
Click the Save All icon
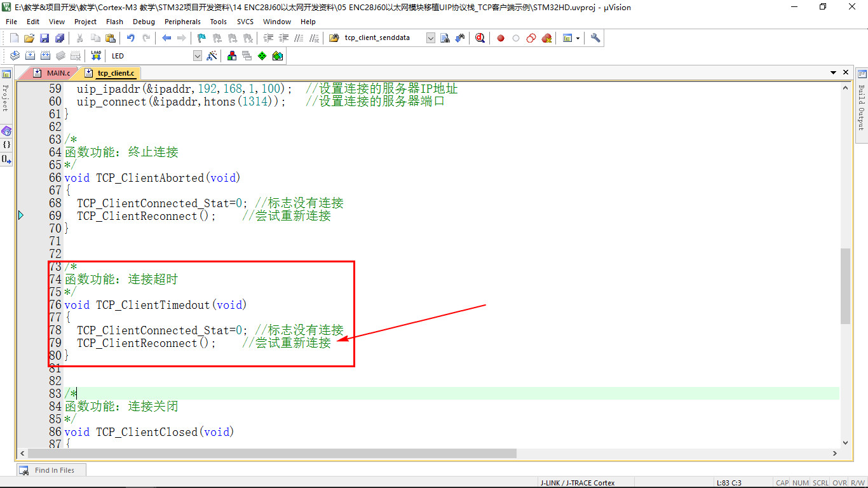click(x=59, y=38)
